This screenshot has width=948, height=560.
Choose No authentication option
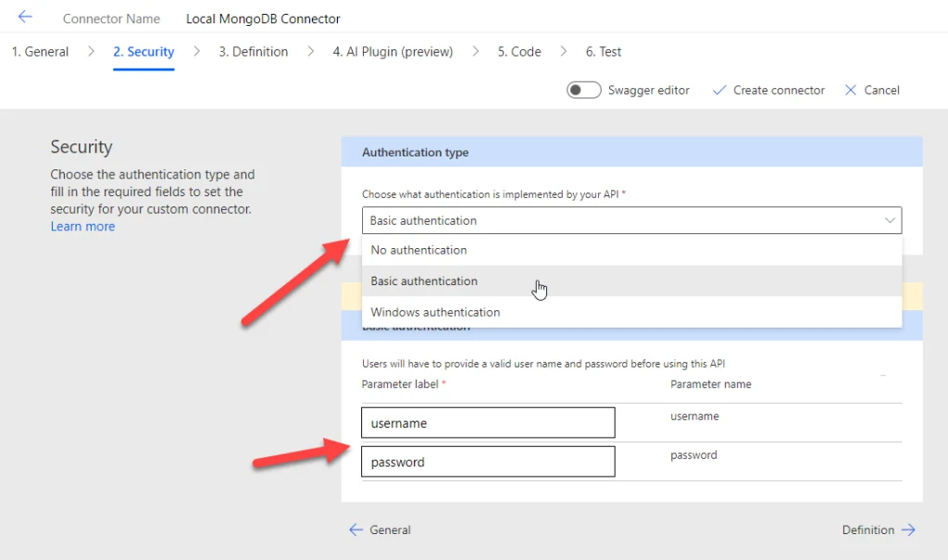pos(631,250)
